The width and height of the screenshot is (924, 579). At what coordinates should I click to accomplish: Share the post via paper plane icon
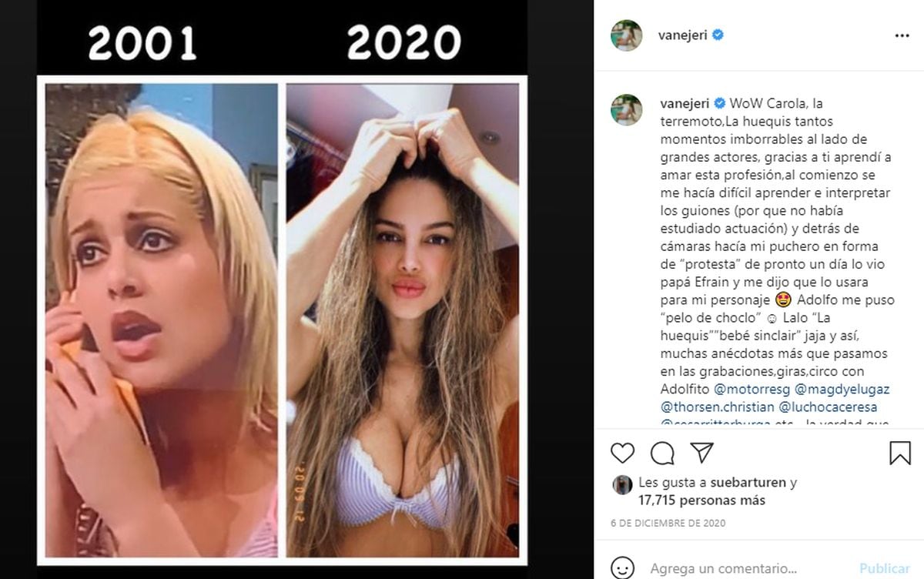701,453
